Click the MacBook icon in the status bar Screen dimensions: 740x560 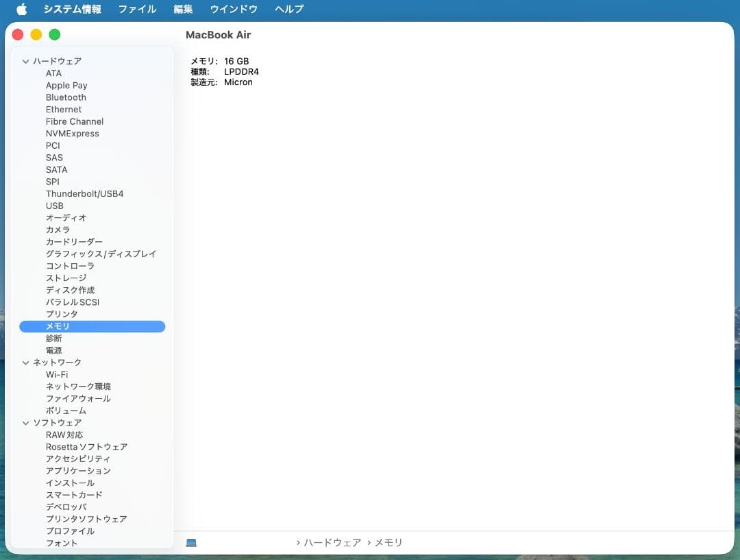pyautogui.click(x=192, y=542)
